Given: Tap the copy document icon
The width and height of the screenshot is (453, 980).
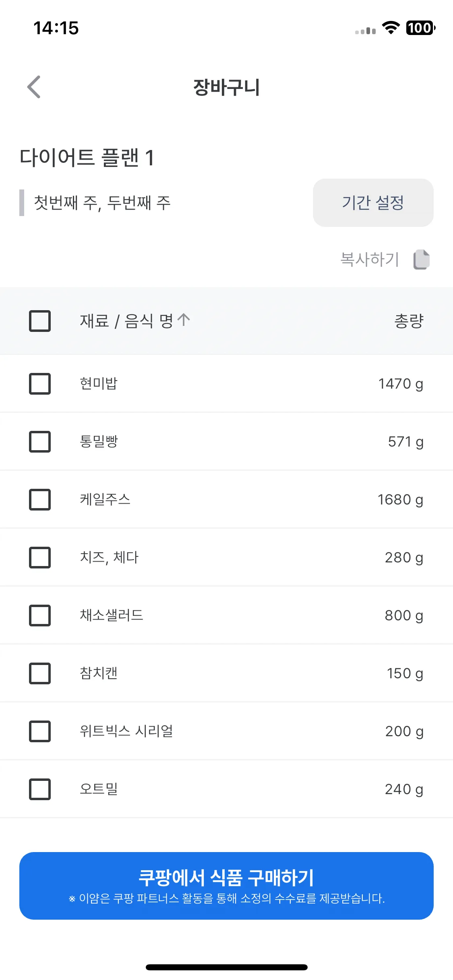Looking at the screenshot, I should pos(422,259).
